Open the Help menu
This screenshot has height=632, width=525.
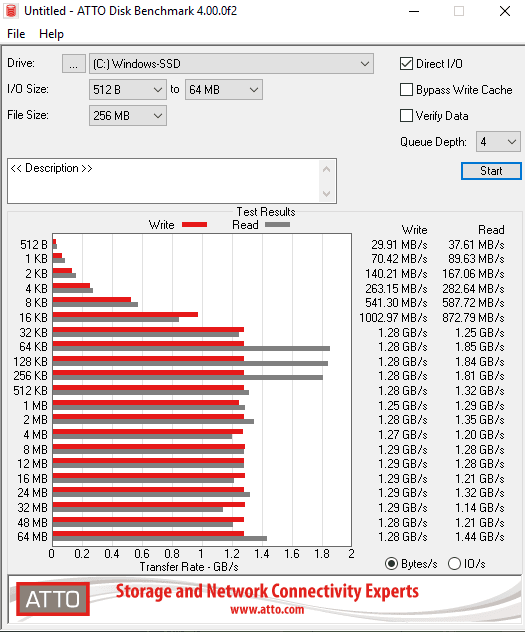pyautogui.click(x=51, y=34)
